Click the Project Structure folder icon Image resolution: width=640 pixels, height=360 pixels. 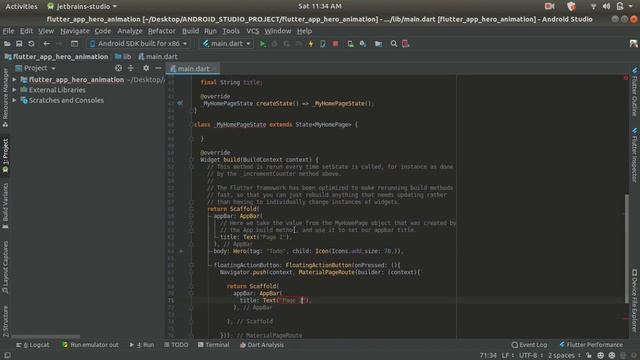pos(378,44)
